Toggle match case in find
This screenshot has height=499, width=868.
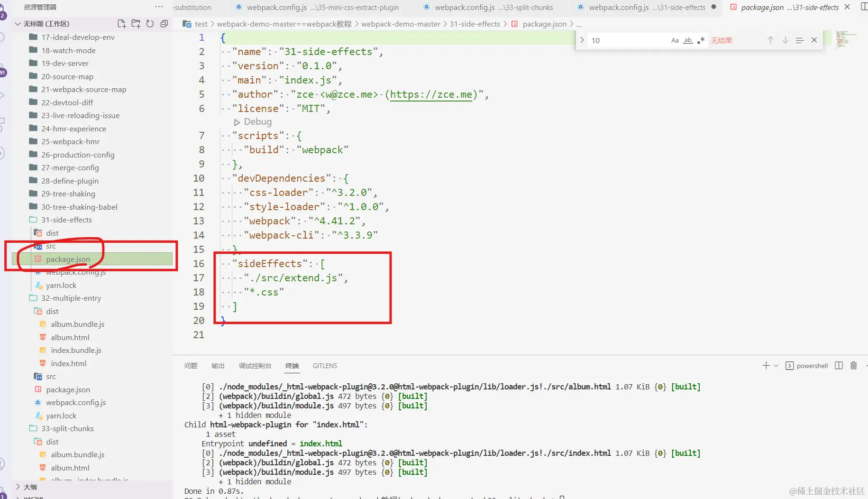pyautogui.click(x=675, y=40)
